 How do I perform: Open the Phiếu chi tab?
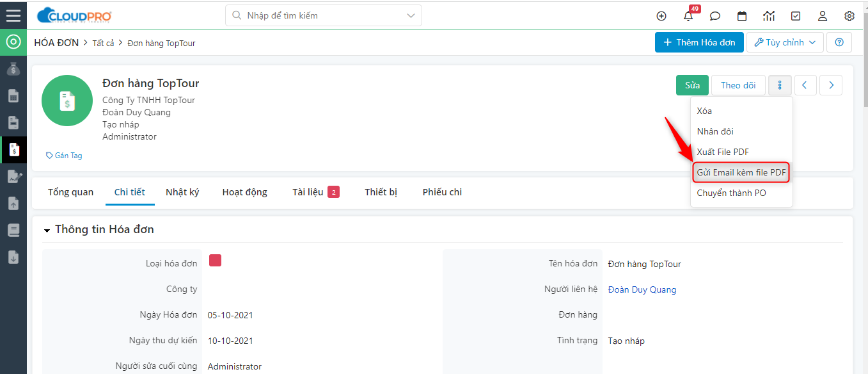coord(442,192)
